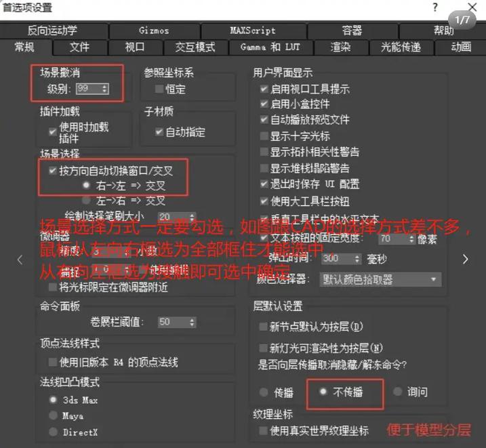Toggle 退出时保存 UI 配置 checkbox
This screenshot has width=486, height=448.
264,184
